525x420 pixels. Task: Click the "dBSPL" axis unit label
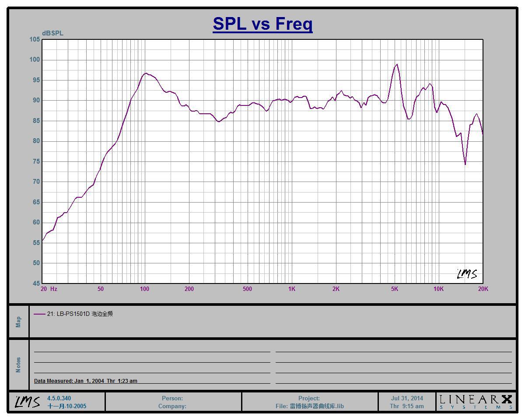(x=52, y=33)
